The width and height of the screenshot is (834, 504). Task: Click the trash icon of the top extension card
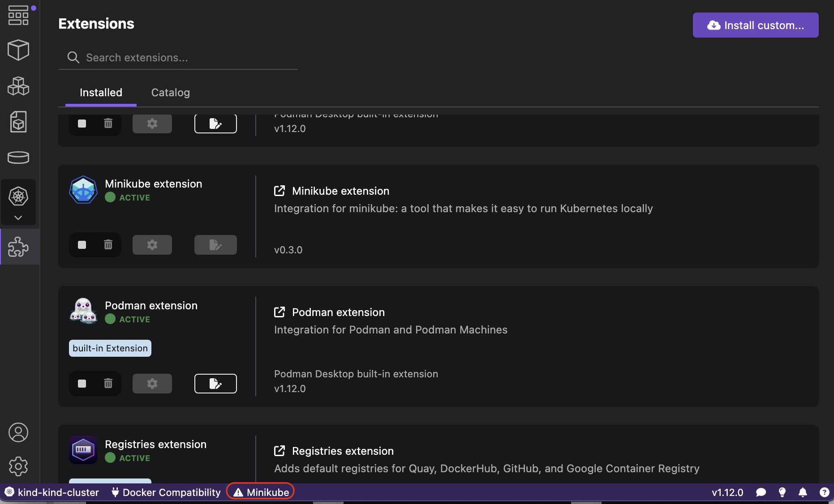pyautogui.click(x=108, y=124)
